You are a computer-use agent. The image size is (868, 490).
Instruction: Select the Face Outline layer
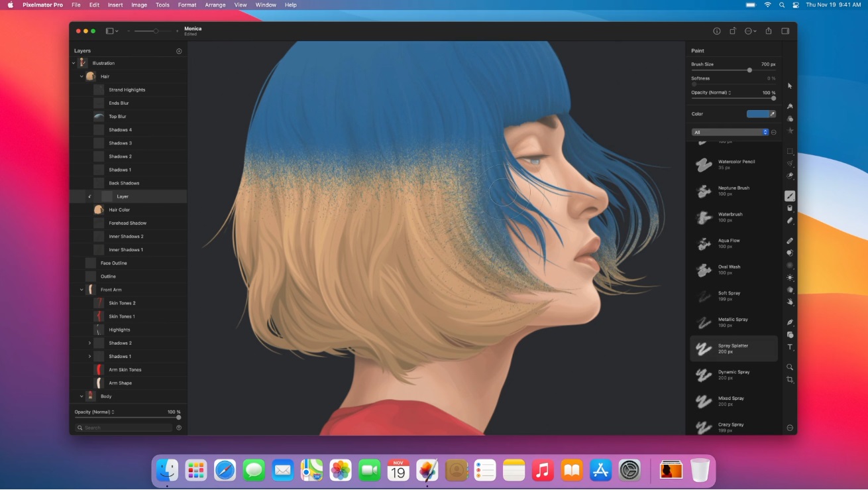click(x=128, y=263)
